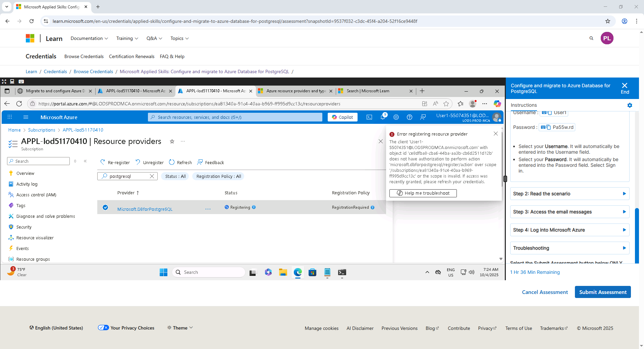Image resolution: width=644 pixels, height=349 pixels.
Task: Click the info icon beside Registering status
Action: click(254, 207)
